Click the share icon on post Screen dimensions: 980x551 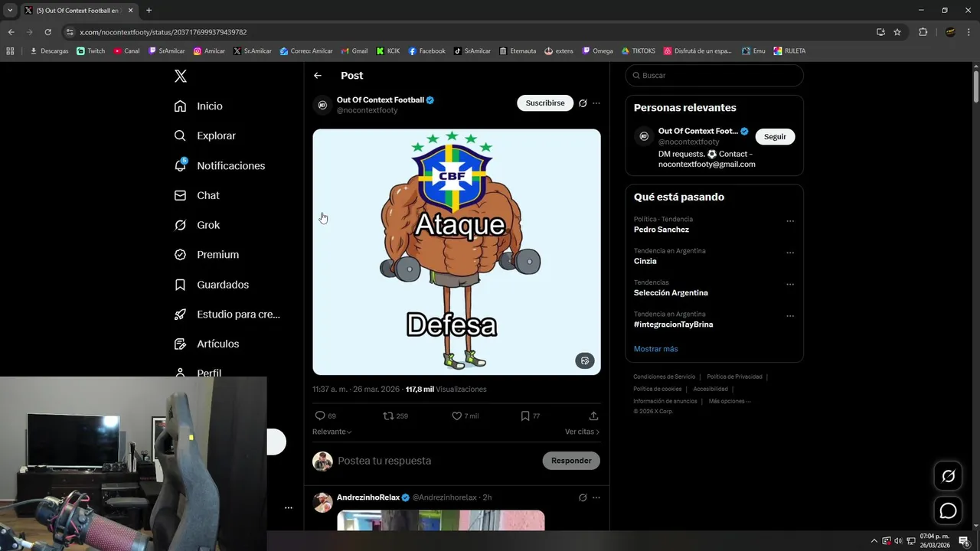click(x=593, y=416)
